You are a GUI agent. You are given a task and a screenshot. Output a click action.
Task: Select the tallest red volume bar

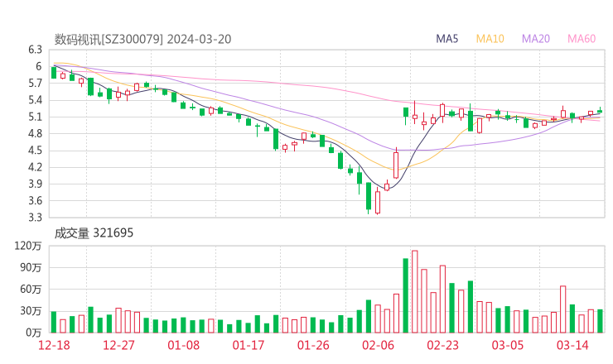(415, 292)
